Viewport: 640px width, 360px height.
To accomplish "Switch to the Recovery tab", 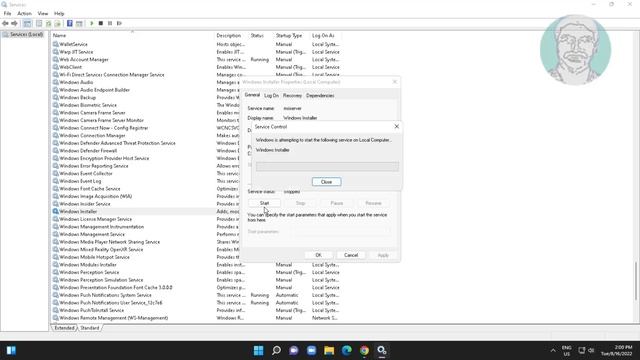I will point(292,96).
